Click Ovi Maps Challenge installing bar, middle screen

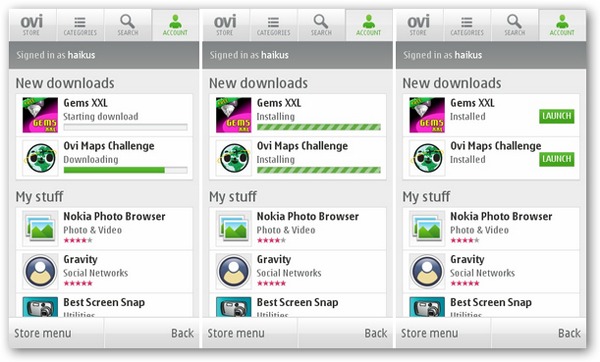[x=319, y=170]
